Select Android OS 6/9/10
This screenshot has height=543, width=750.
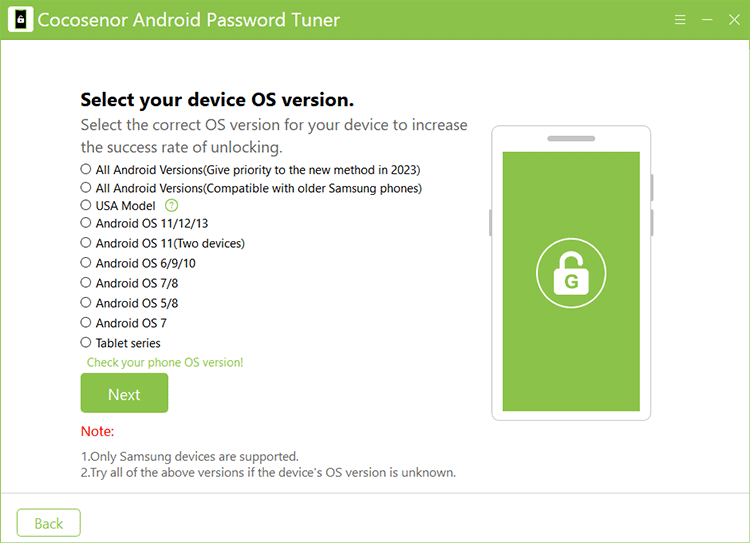(x=86, y=263)
